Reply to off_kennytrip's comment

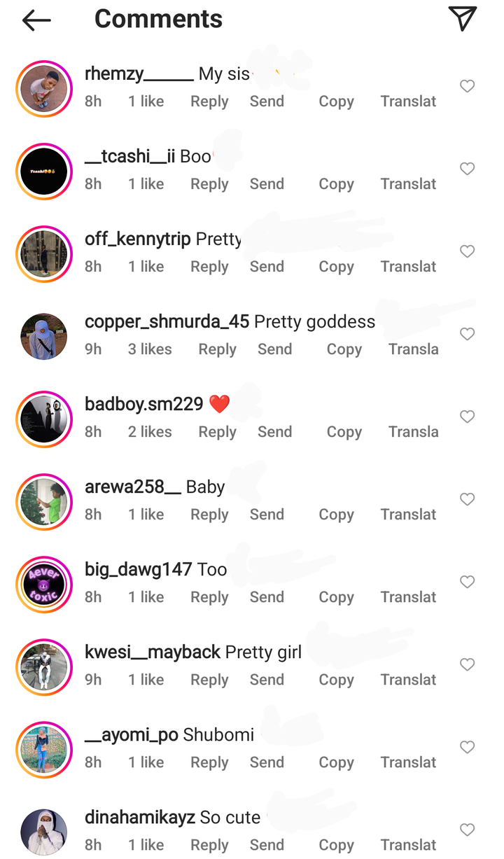click(209, 267)
